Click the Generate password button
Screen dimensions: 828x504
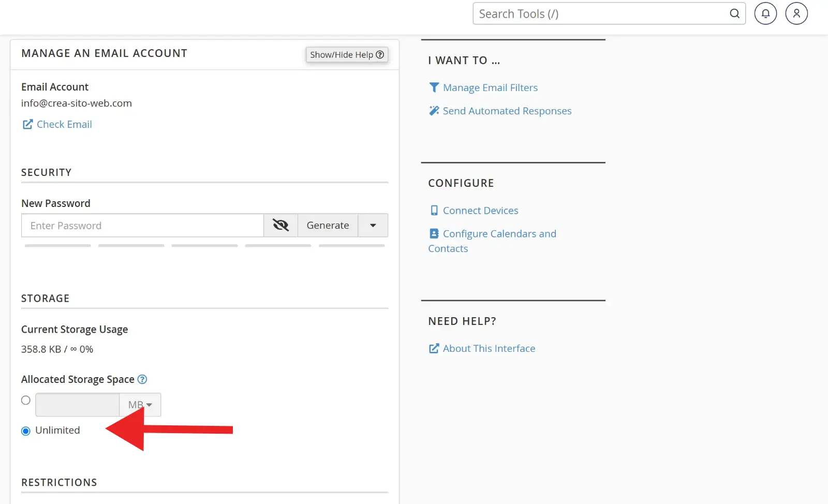(x=328, y=226)
